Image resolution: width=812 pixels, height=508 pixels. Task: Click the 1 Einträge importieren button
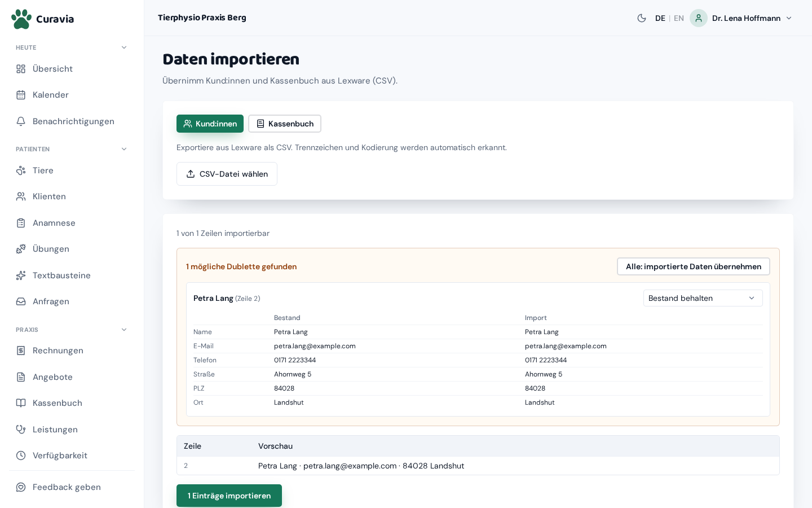click(229, 496)
